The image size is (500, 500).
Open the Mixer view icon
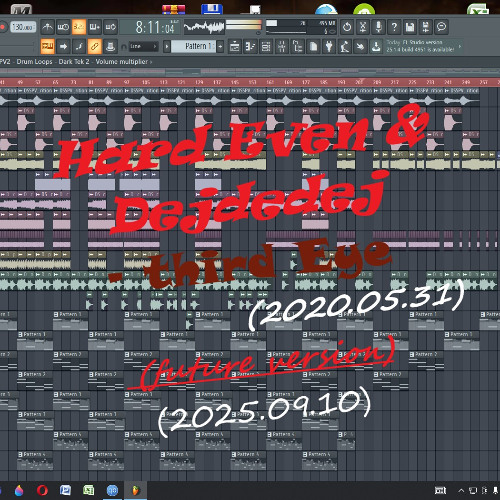(282, 46)
